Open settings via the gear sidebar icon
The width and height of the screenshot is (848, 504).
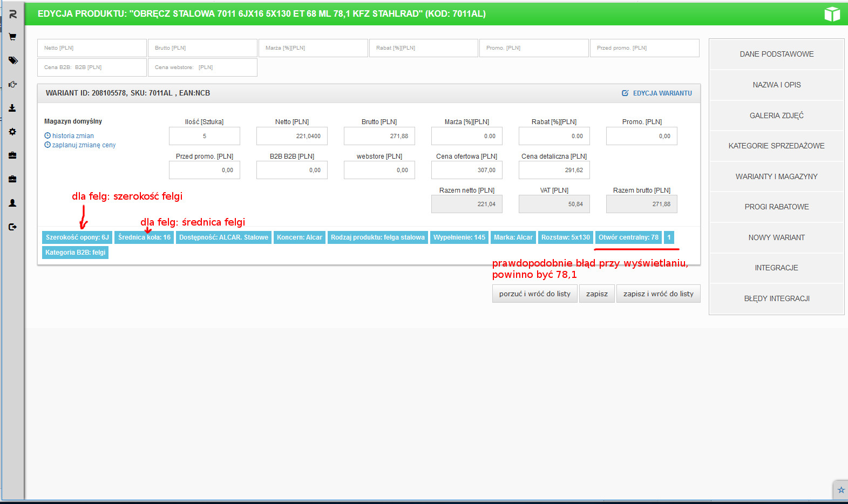coord(12,132)
